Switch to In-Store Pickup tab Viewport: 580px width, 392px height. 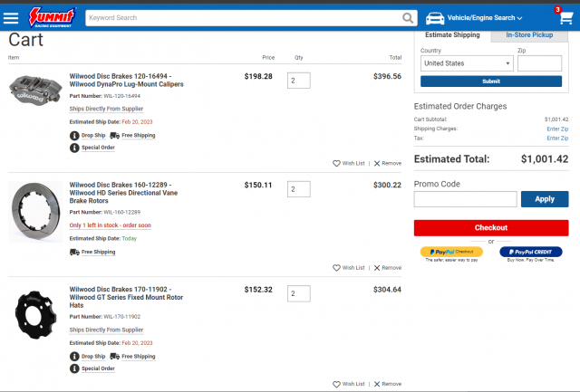(529, 35)
